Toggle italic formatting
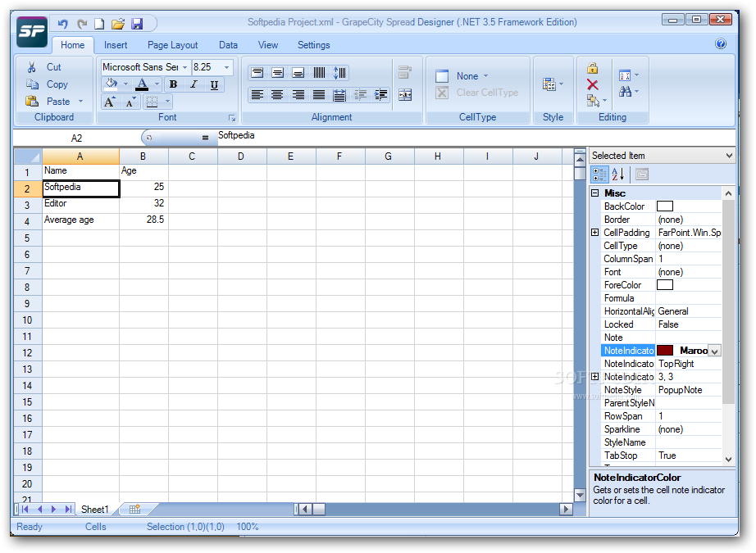The width and height of the screenshot is (756, 553). coord(194,84)
